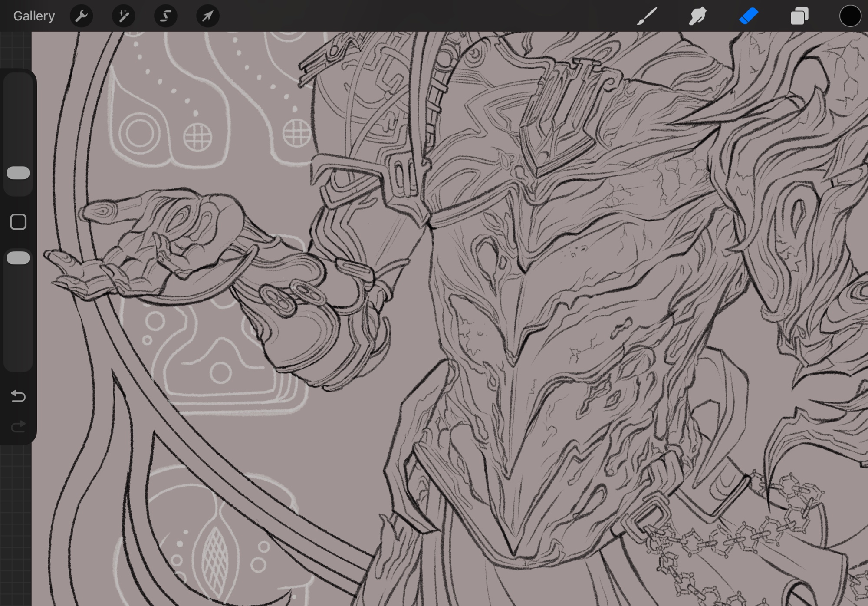This screenshot has width=868, height=606.
Task: Tap the greyed-out Redo arrow
Action: (x=18, y=427)
